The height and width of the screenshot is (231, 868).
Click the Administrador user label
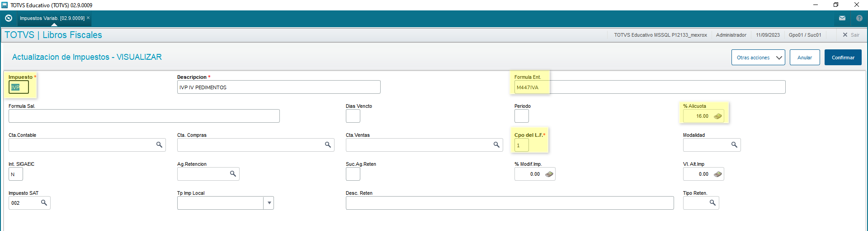click(731, 35)
